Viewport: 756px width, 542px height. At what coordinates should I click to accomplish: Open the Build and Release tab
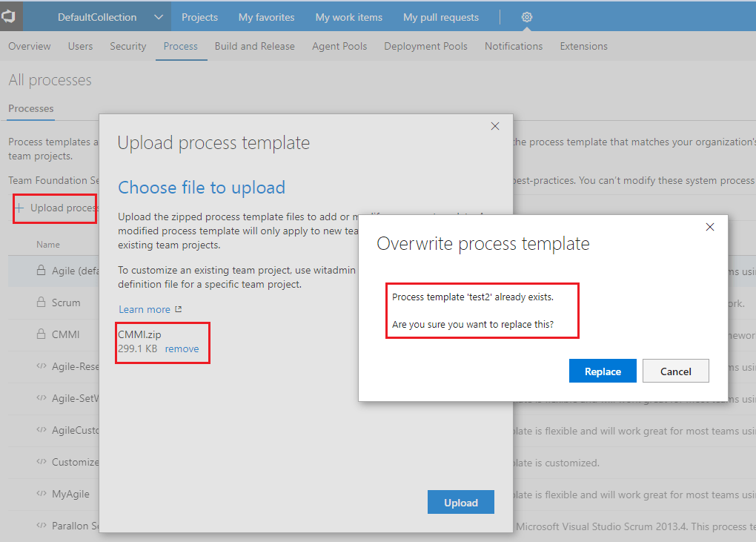click(254, 46)
